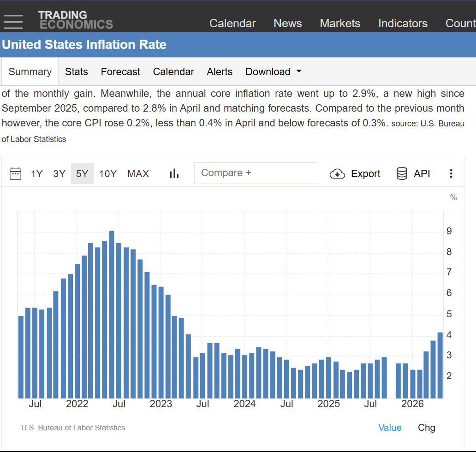Open Indicators in the top navigation
This screenshot has height=452, width=476.
coord(403,24)
